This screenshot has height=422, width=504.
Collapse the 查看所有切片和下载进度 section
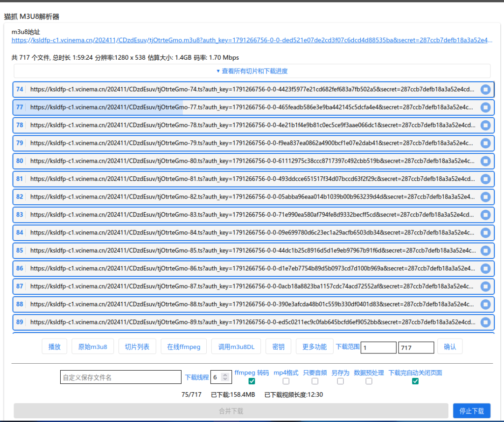[x=252, y=71]
